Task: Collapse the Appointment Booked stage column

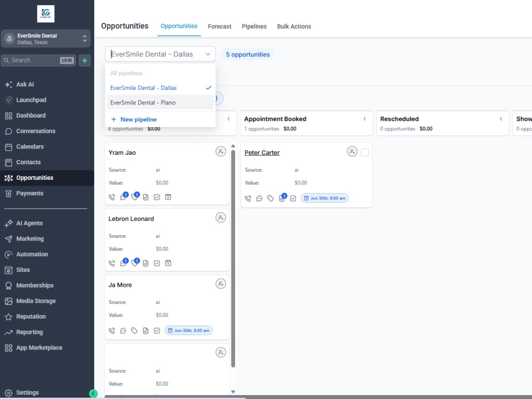Action: coord(365,119)
